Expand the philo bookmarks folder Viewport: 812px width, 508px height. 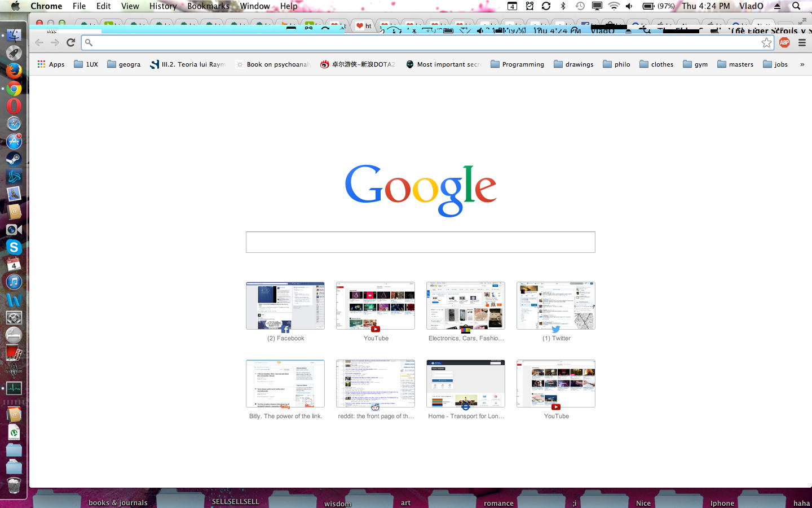click(616, 64)
